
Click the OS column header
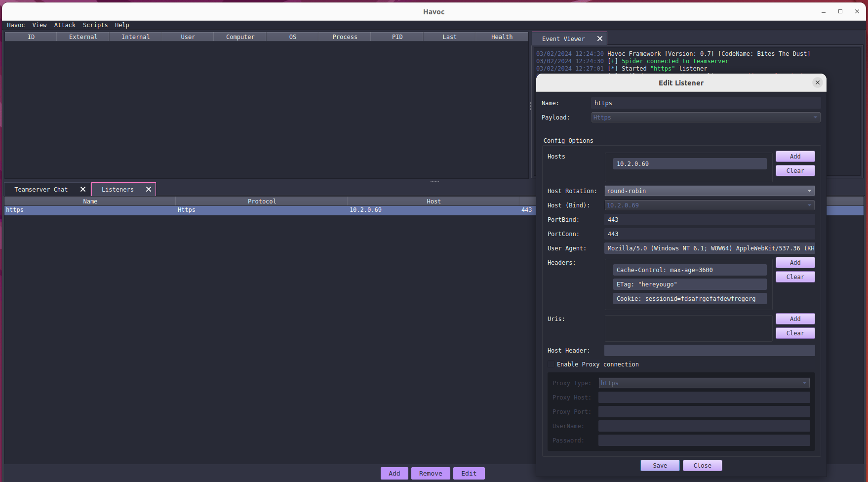pos(293,37)
